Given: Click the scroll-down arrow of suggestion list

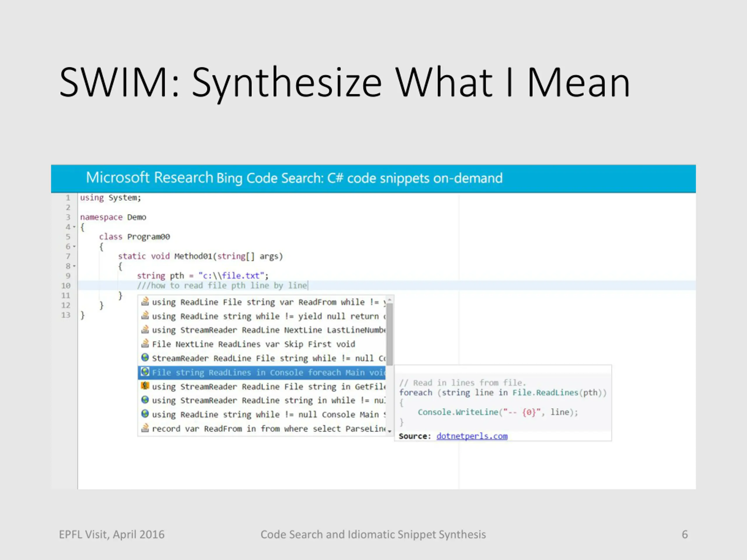Looking at the screenshot, I should coord(389,431).
